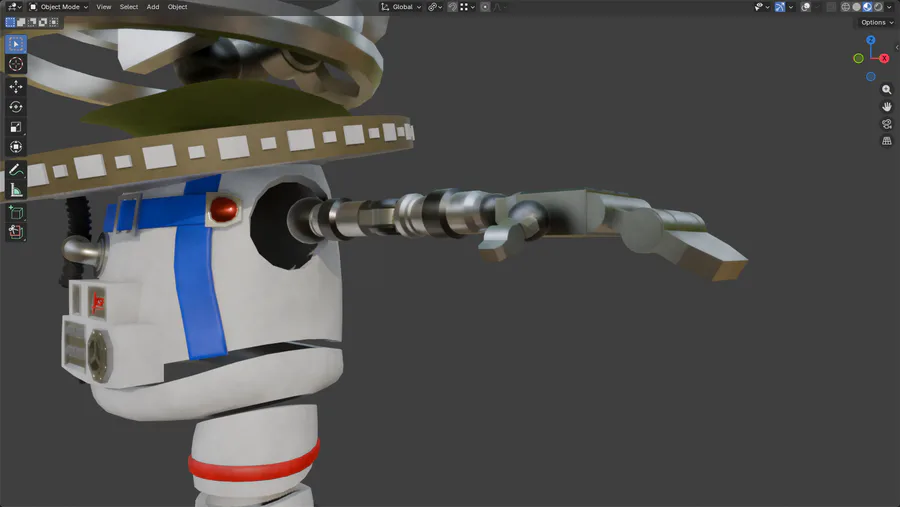The image size is (900, 507).
Task: Open the View menu
Action: point(104,7)
